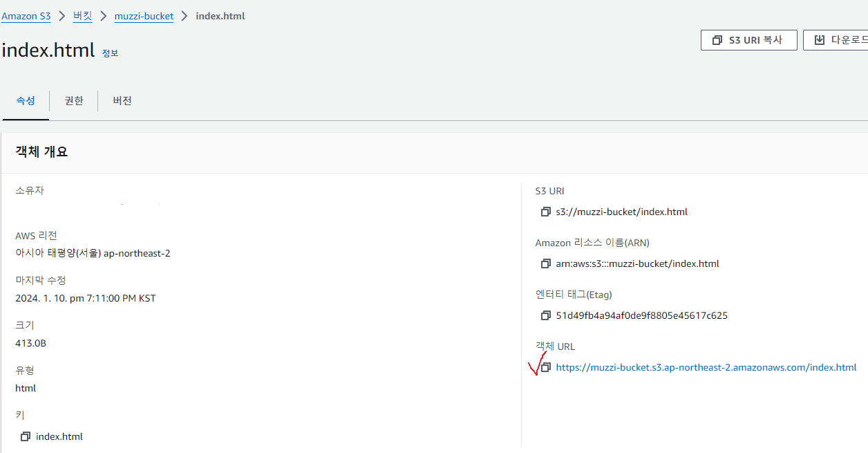This screenshot has height=453, width=868.
Task: Copy the key index.html icon
Action: 26,436
